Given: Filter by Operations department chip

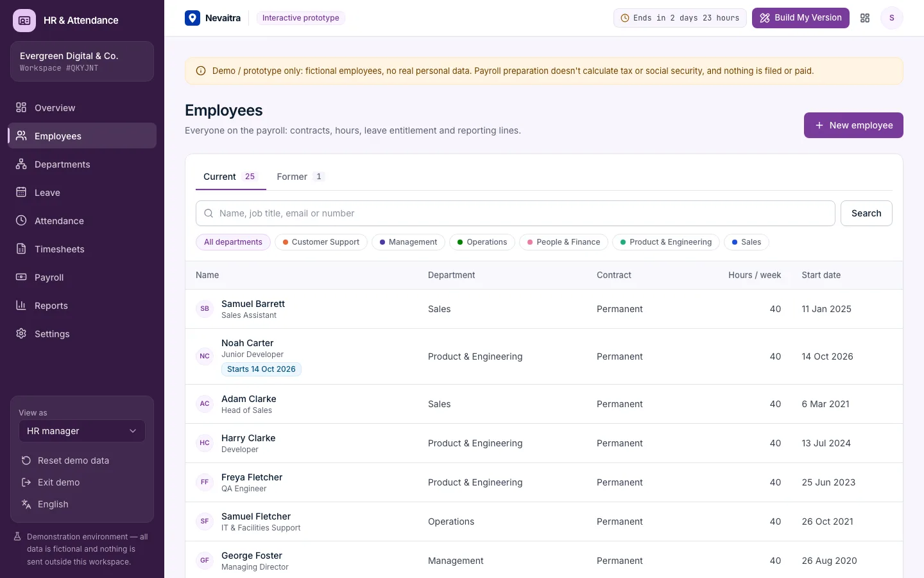Looking at the screenshot, I should click(x=482, y=242).
